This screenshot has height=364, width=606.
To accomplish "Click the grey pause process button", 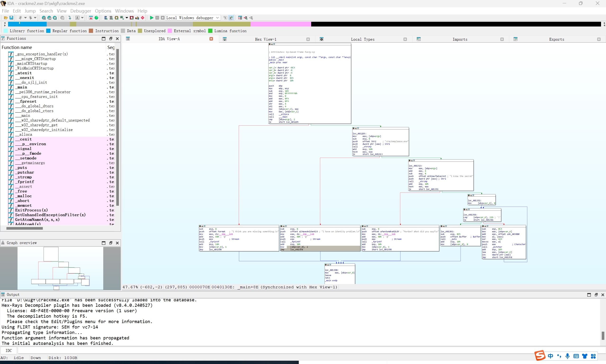I will 157,18.
